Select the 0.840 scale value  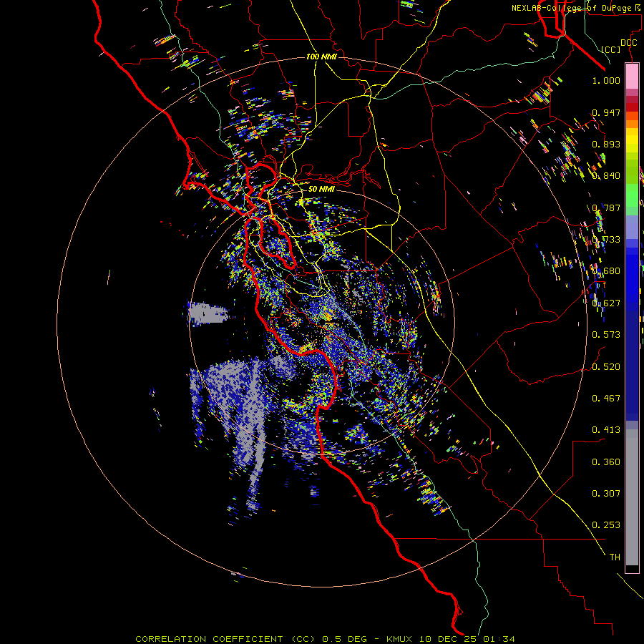606,176
